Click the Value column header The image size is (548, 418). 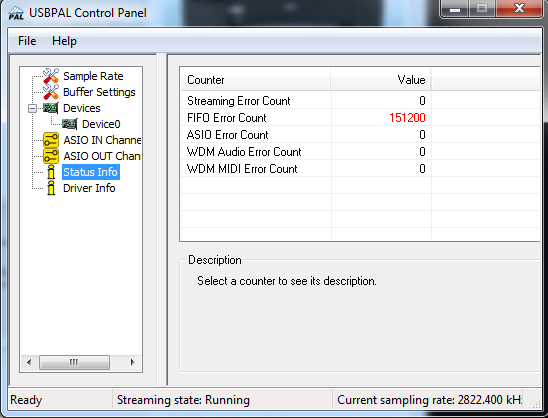381,80
